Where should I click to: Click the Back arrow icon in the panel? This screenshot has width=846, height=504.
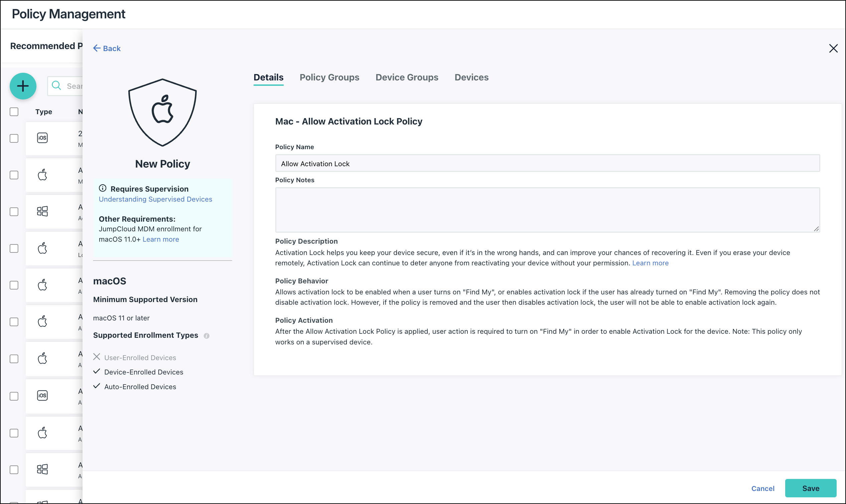pyautogui.click(x=97, y=48)
